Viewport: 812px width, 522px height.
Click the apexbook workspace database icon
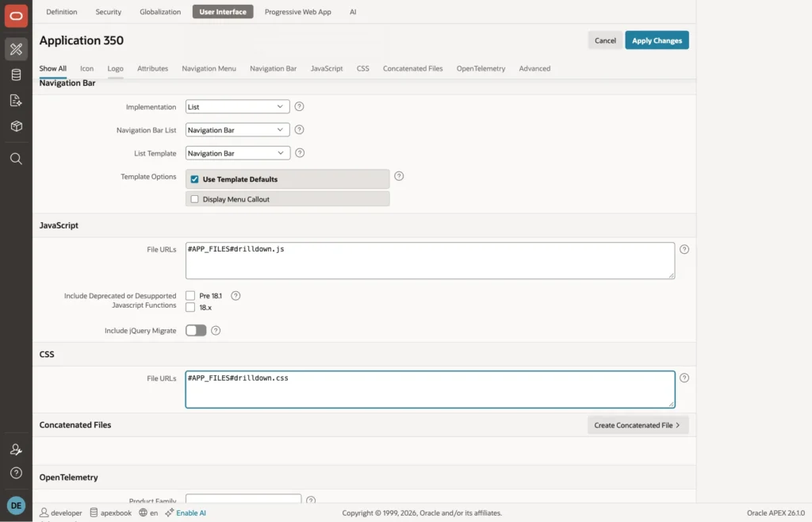(x=94, y=512)
